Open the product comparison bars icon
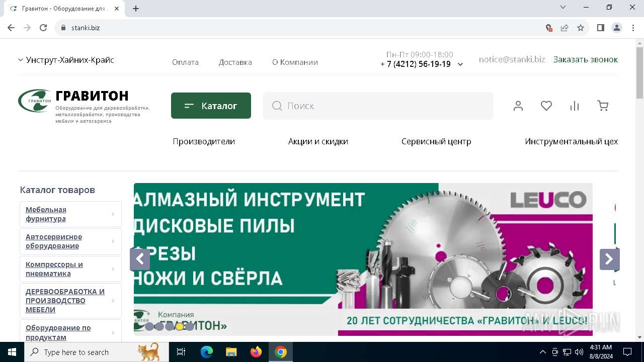 [x=575, y=106]
